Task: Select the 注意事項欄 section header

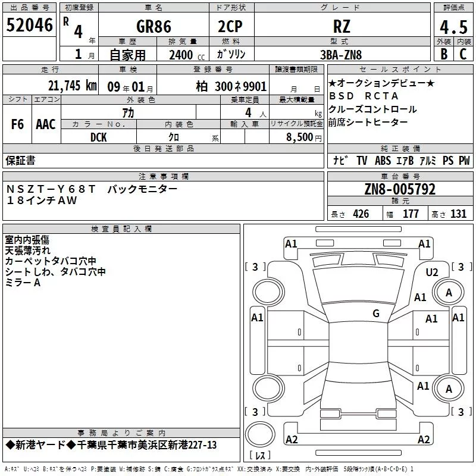Action: [164, 176]
